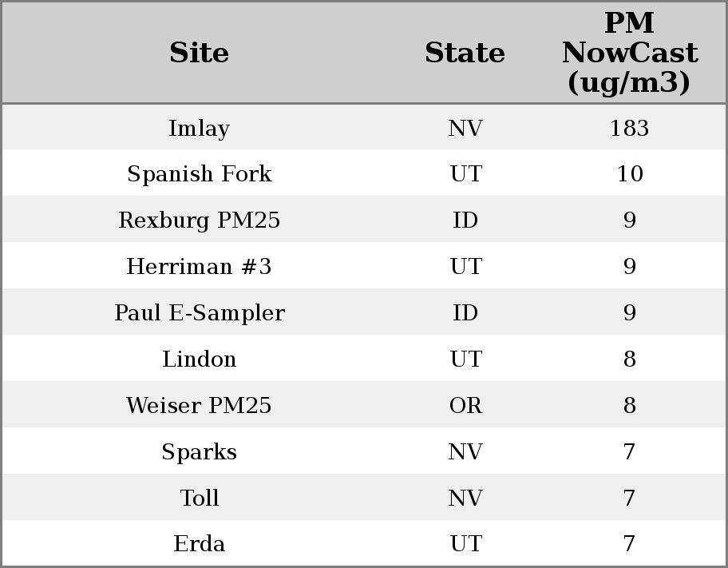The width and height of the screenshot is (728, 568).
Task: Select the value 8 in Lindon row
Action: click(x=629, y=359)
